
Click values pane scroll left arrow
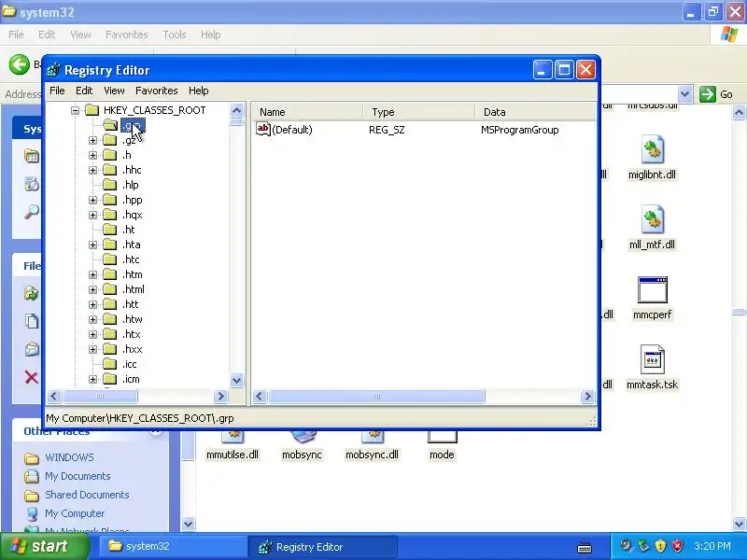(260, 396)
